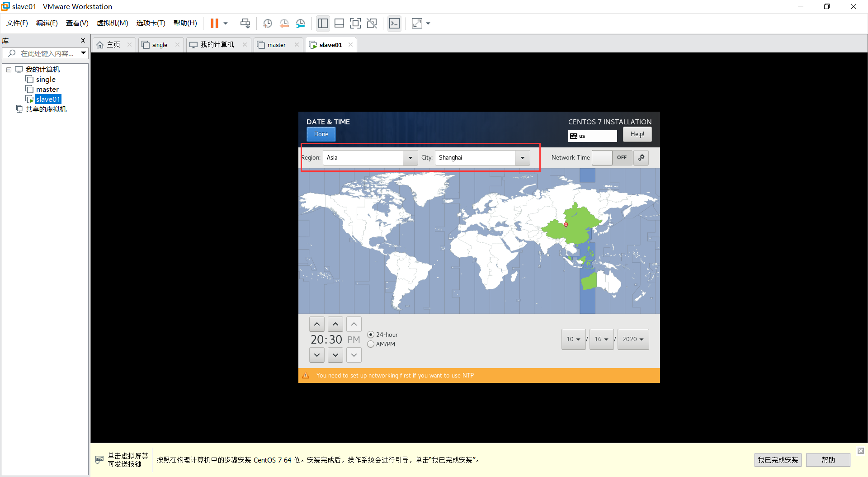Switch to AM/PM time format

371,344
